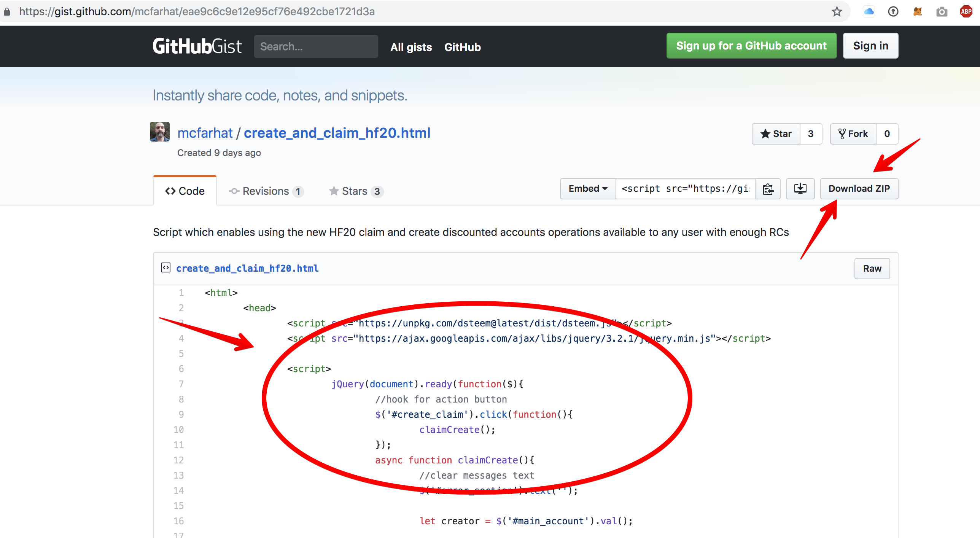
Task: View site security lock info
Action: pos(7,12)
